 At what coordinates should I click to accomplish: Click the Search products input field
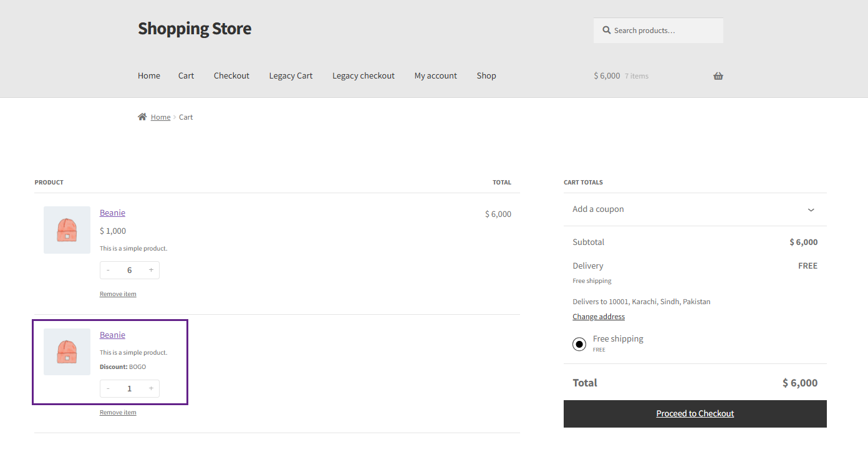[658, 30]
